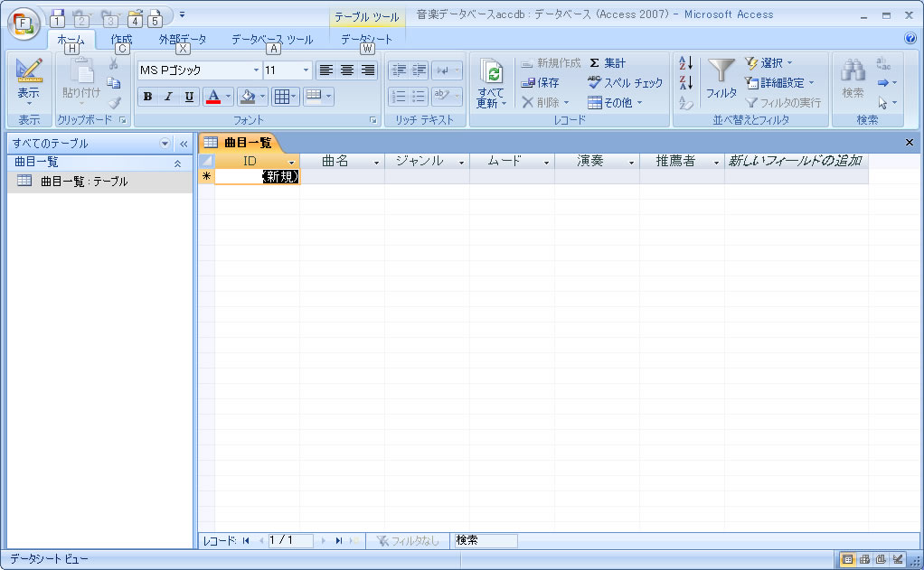This screenshot has height=570, width=924.
Task: Select 曲目一覧 table in navigation pane
Action: pyautogui.click(x=84, y=182)
